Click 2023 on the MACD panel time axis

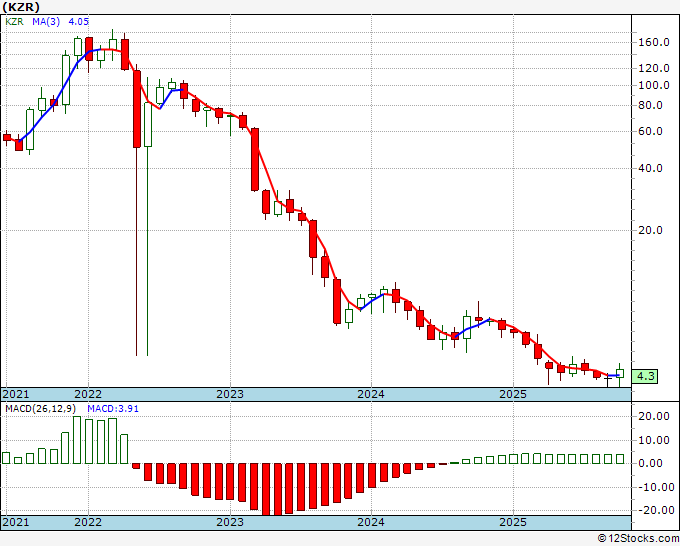coord(230,522)
